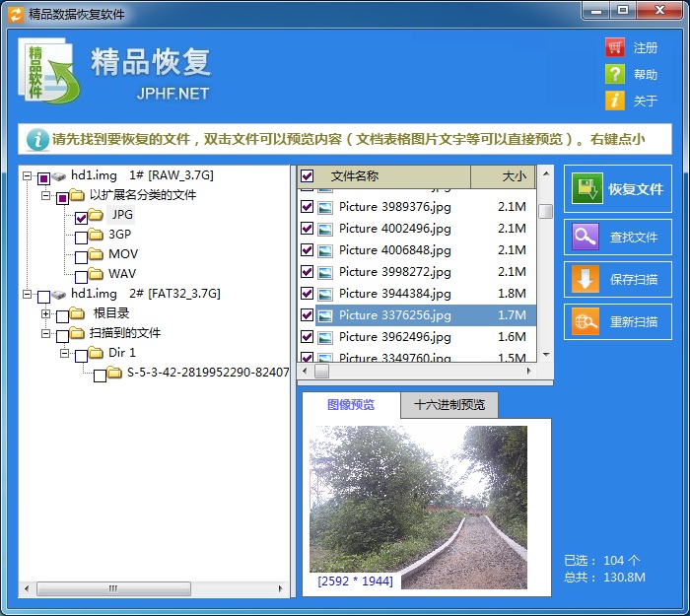Expand the 根目录 node
Screen dimensions: 690x616
coord(45,313)
